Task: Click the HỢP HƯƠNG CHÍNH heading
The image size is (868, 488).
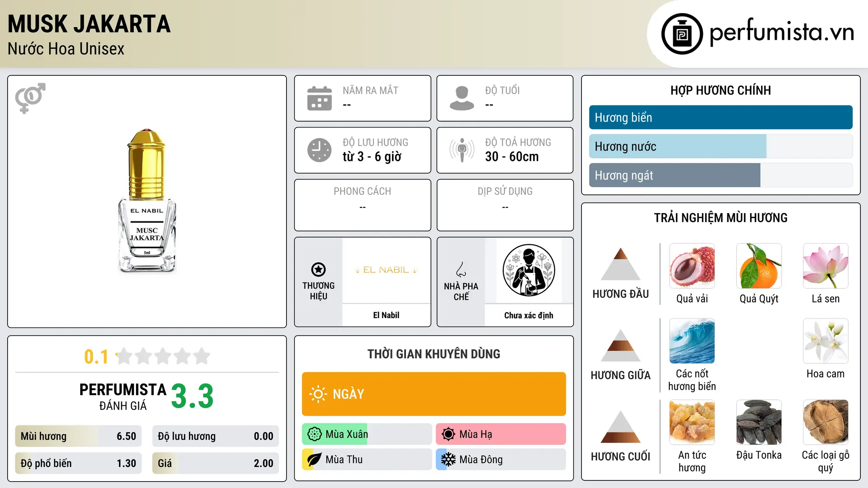Action: click(x=721, y=90)
